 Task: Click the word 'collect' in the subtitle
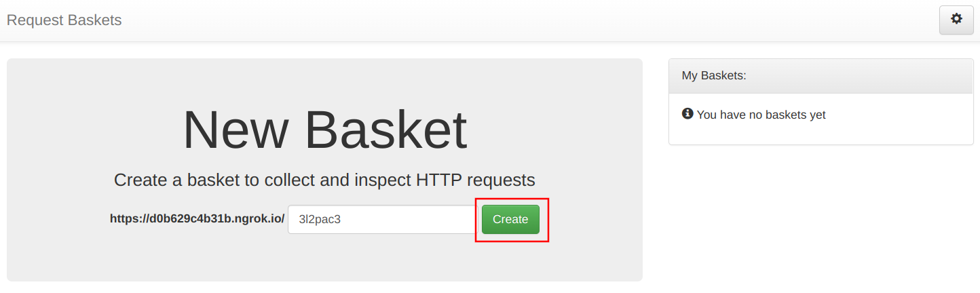point(298,180)
